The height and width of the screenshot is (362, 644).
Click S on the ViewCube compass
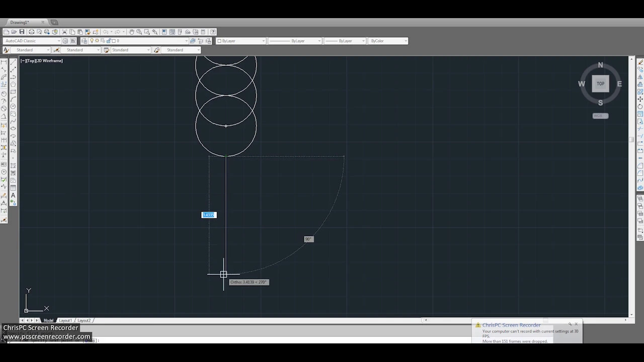pyautogui.click(x=600, y=103)
